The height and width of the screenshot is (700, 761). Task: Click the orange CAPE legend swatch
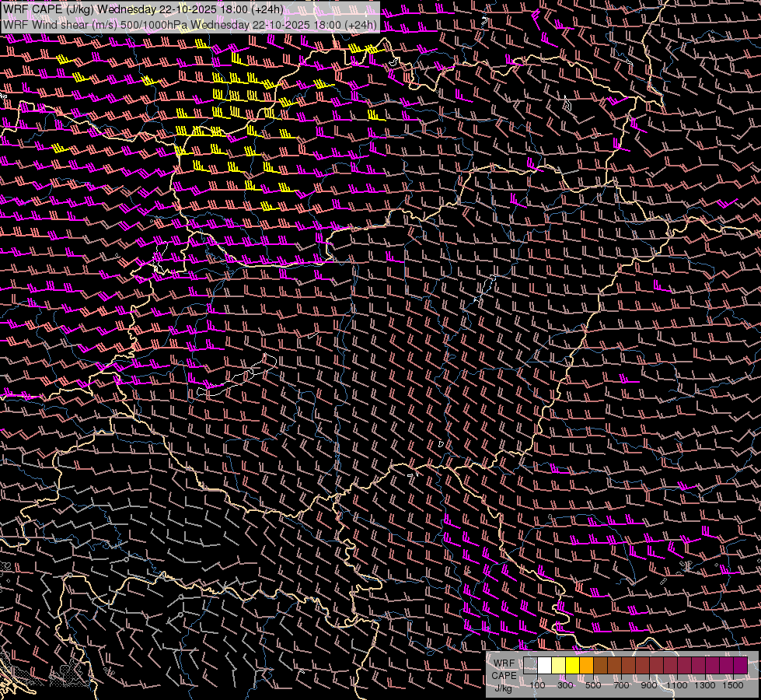pos(587,666)
